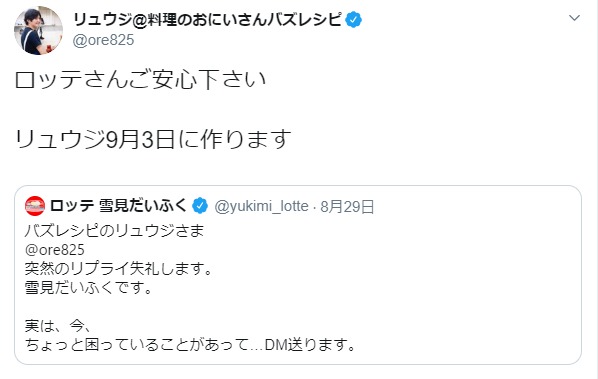Open Ryuji's profile avatar photo
598x379 pixels.
[39, 31]
